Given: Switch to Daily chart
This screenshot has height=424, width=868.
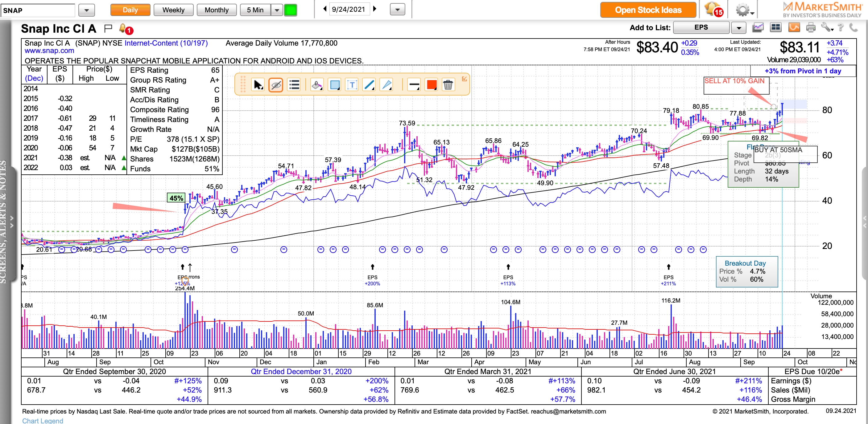Looking at the screenshot, I should point(130,10).
